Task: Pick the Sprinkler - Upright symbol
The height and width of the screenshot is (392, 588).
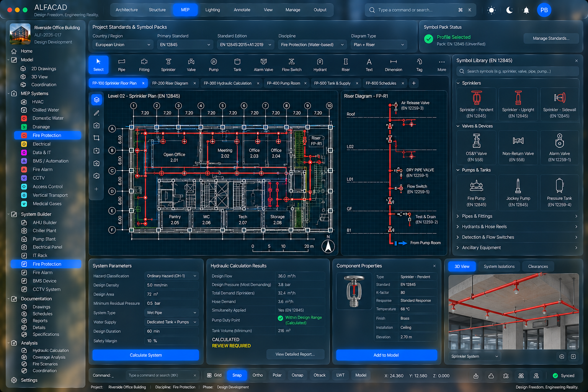Action: pyautogui.click(x=518, y=104)
